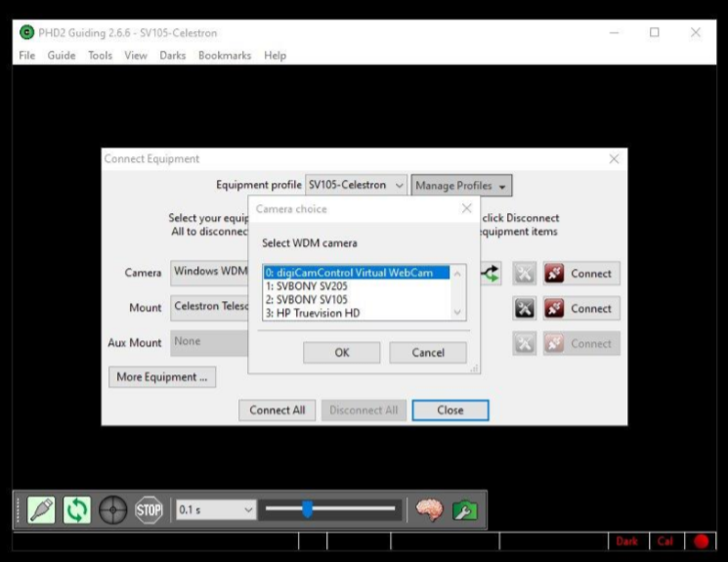Open the Darks menu

pos(173,56)
